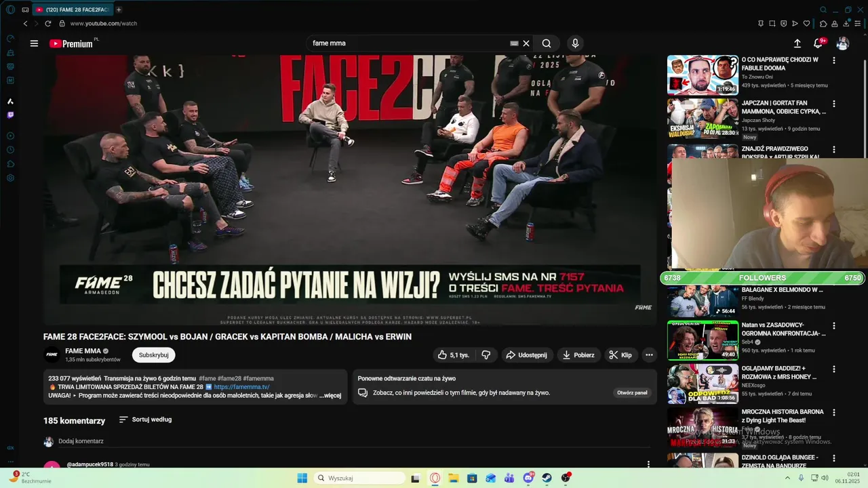Open 'JAPCZAN | GORTAT FAN MAMMONA' video thumbnail
868x488 pixels.
(x=703, y=119)
